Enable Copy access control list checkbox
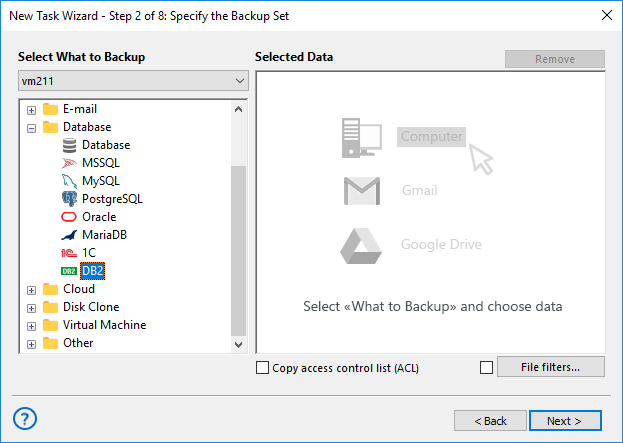Screen dimensions: 623x443 (x=262, y=368)
